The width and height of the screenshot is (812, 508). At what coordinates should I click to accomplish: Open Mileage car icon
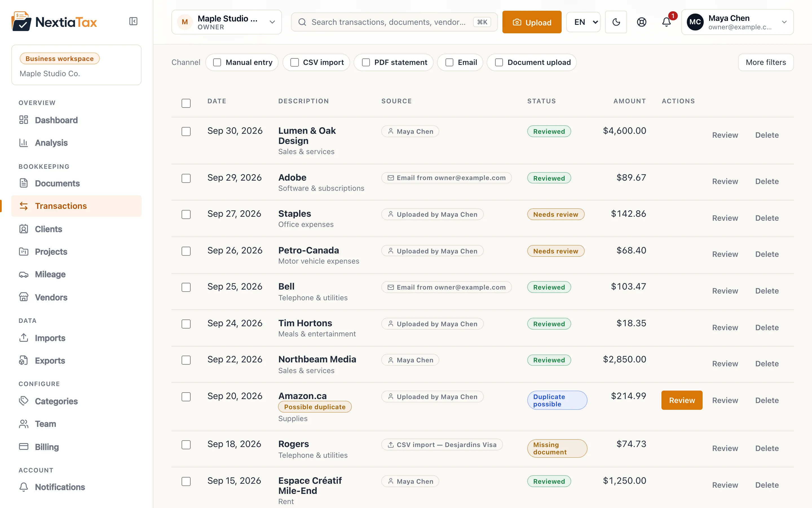point(23,275)
